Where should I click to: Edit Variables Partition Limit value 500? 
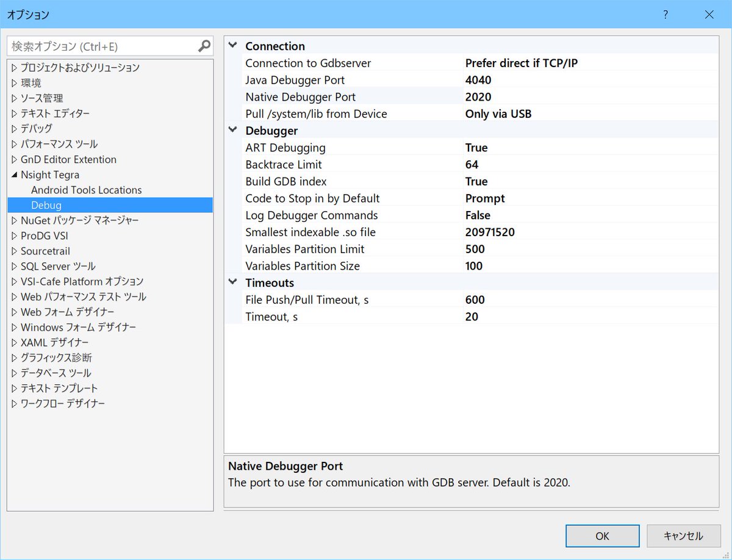point(475,249)
